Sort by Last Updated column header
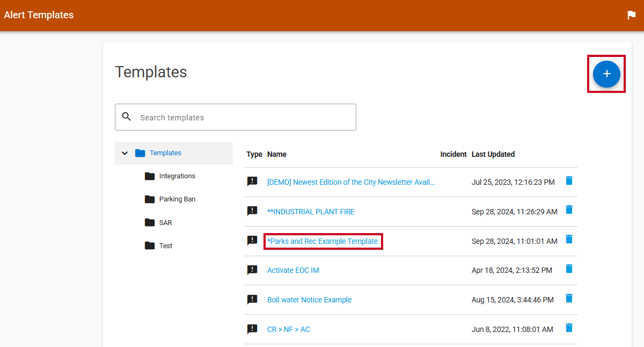This screenshot has height=347, width=644. click(x=493, y=154)
